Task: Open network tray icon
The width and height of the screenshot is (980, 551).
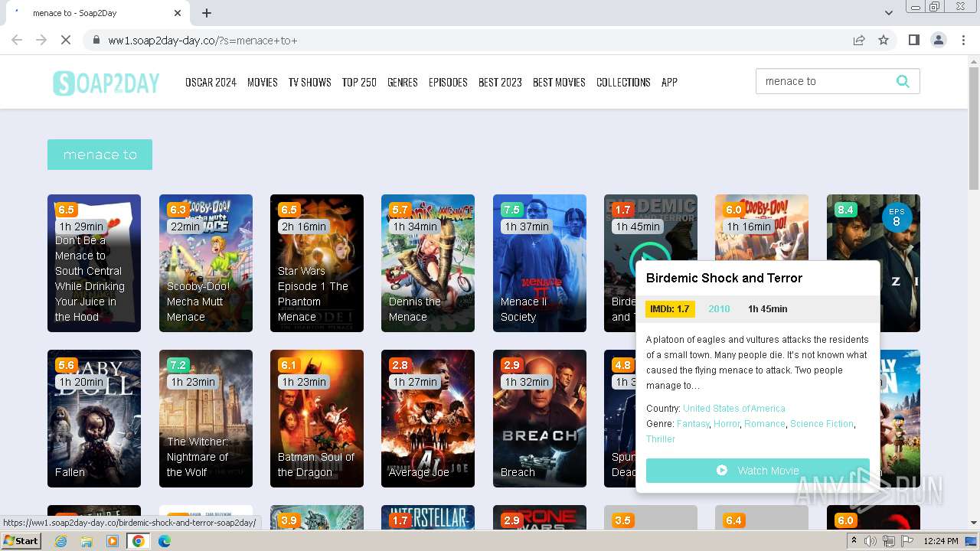Action: click(889, 541)
